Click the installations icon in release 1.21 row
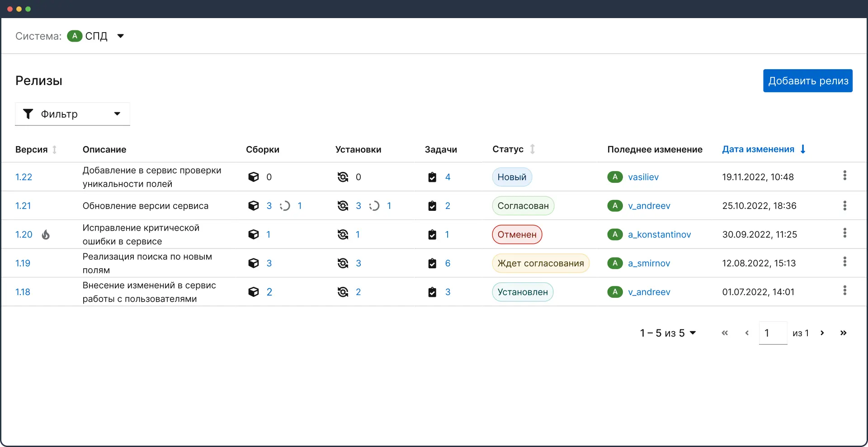 coord(343,206)
